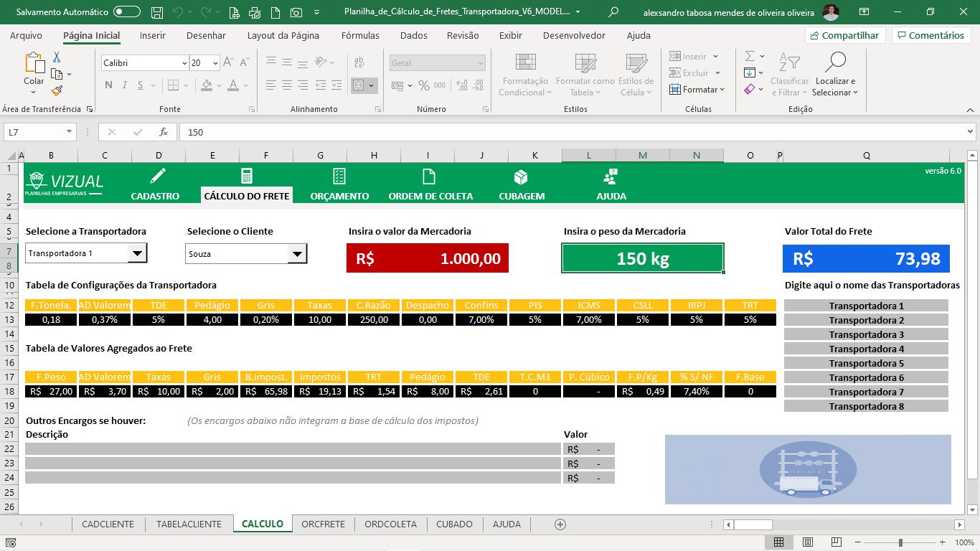Open the search magnifier in title bar
The width and height of the screenshot is (980, 551).
coord(613,12)
